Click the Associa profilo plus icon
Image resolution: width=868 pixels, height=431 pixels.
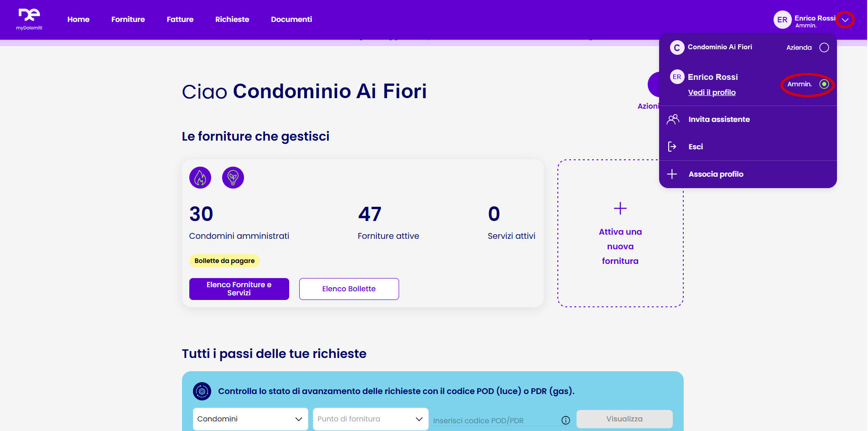(673, 174)
